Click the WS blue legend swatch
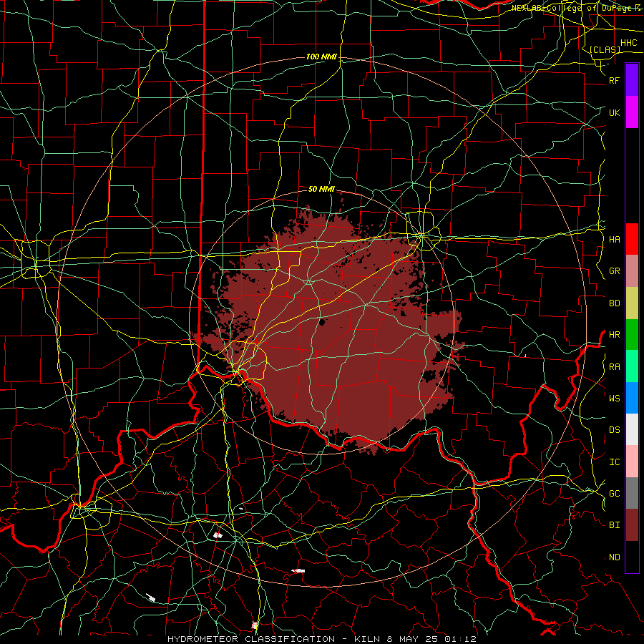This screenshot has width=644, height=644. [632, 398]
